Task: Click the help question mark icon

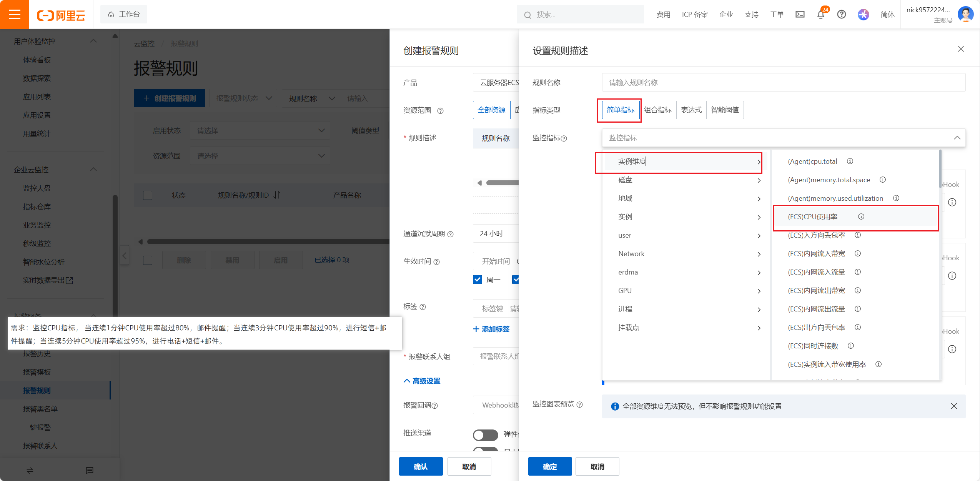Action: click(841, 15)
